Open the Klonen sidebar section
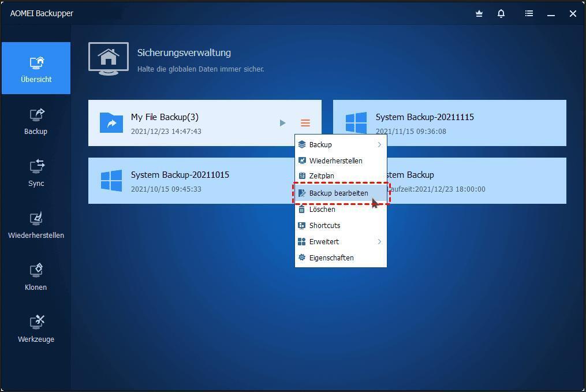Screen dimensions: 586x392 (x=36, y=277)
